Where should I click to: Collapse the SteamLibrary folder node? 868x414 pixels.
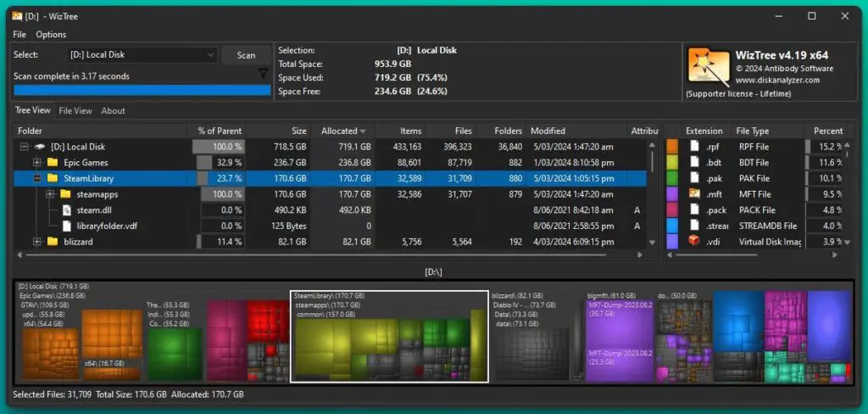pyautogui.click(x=37, y=178)
